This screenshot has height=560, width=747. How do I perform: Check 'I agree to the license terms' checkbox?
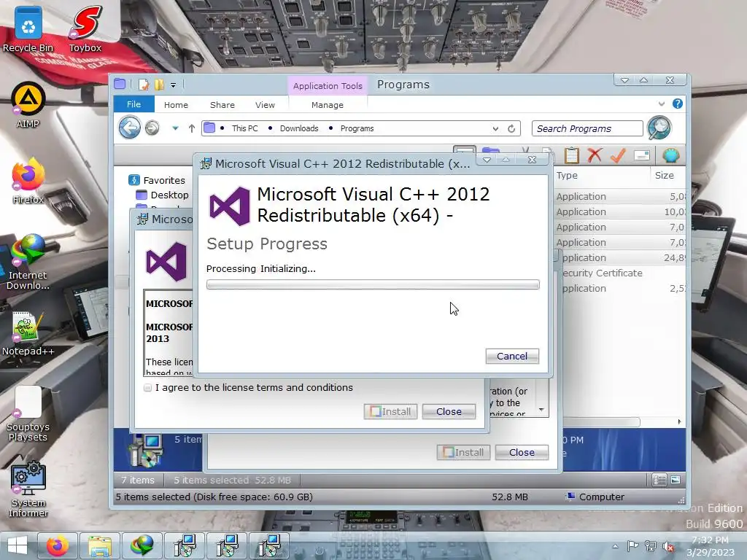point(147,388)
